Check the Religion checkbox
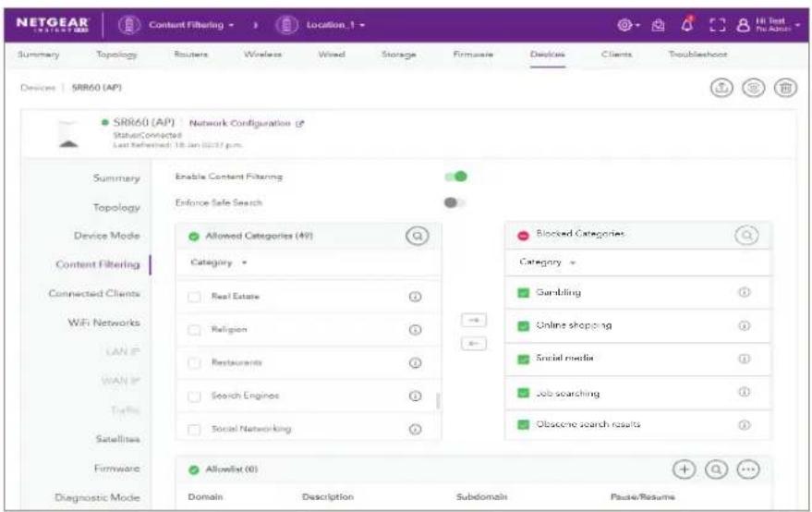The height and width of the screenshot is (512, 812). point(194,330)
